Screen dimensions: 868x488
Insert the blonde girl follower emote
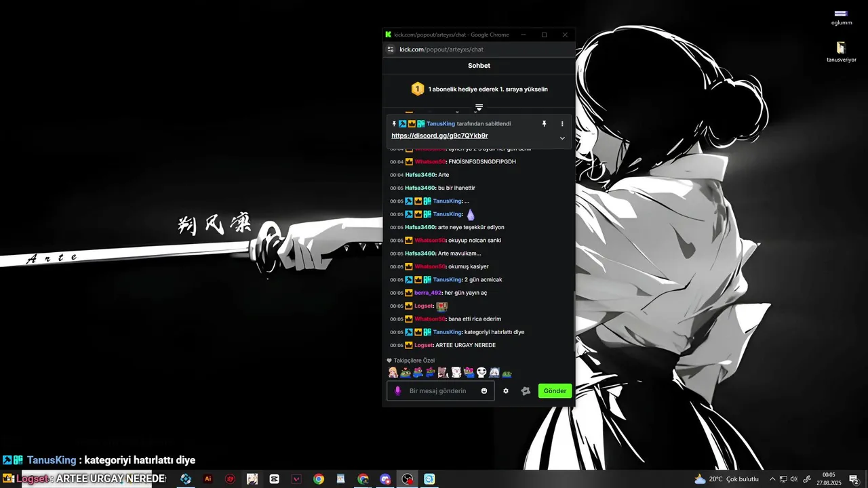(393, 373)
